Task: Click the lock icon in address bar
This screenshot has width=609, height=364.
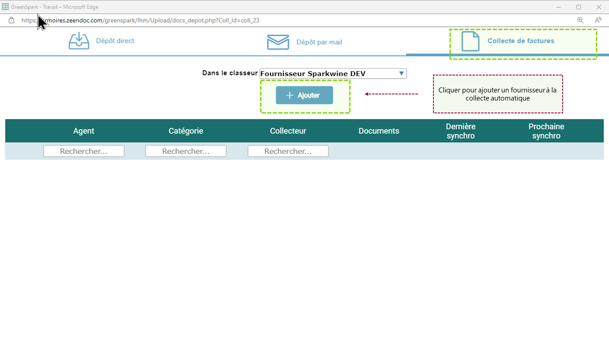Action: (11, 20)
